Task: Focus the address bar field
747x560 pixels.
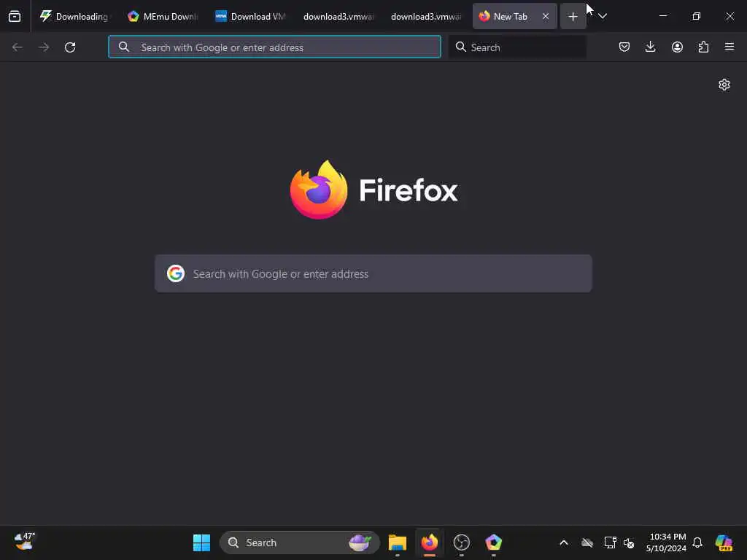Action: pos(274,47)
